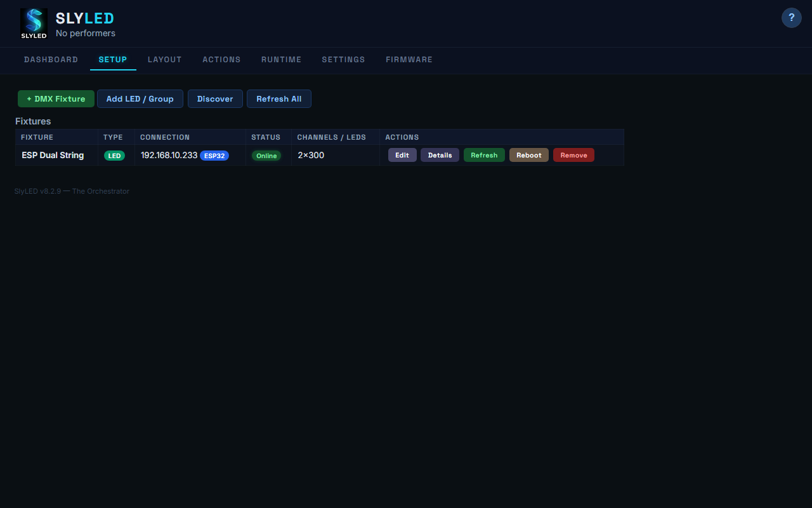812x508 pixels.
Task: Remove the ESP Dual String fixture
Action: click(x=573, y=155)
